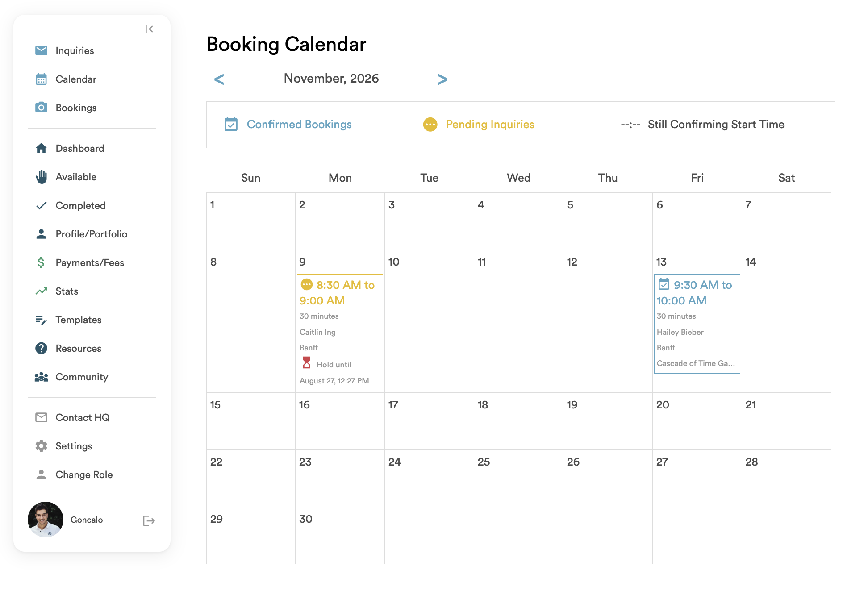Click the logout icon beside Goncalo

(x=149, y=520)
